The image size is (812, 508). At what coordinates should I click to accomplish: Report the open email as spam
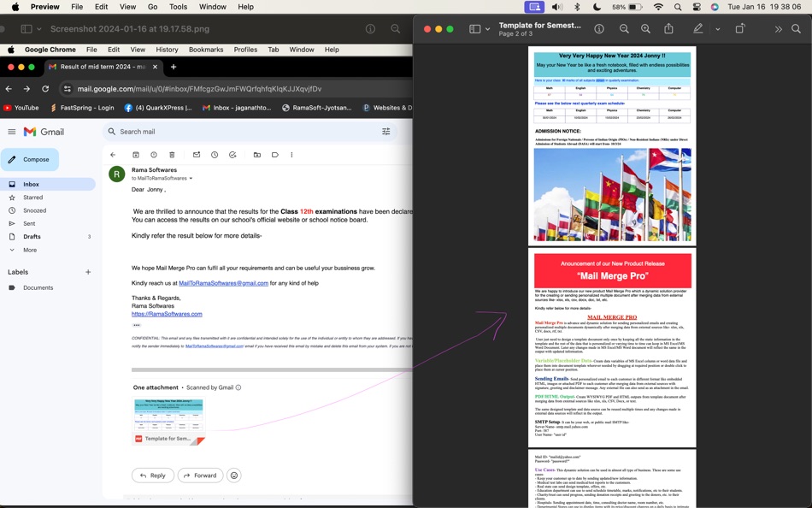coord(154,155)
